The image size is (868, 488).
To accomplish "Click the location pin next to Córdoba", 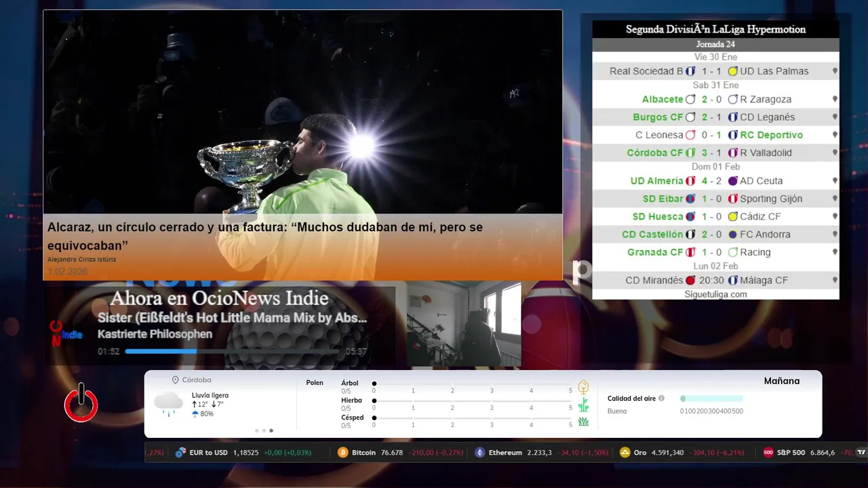I will pos(176,380).
